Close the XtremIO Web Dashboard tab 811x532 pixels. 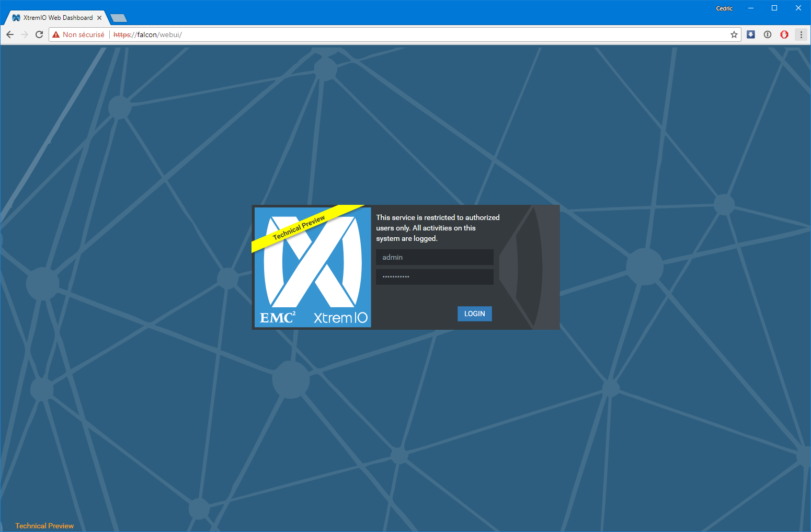point(99,18)
